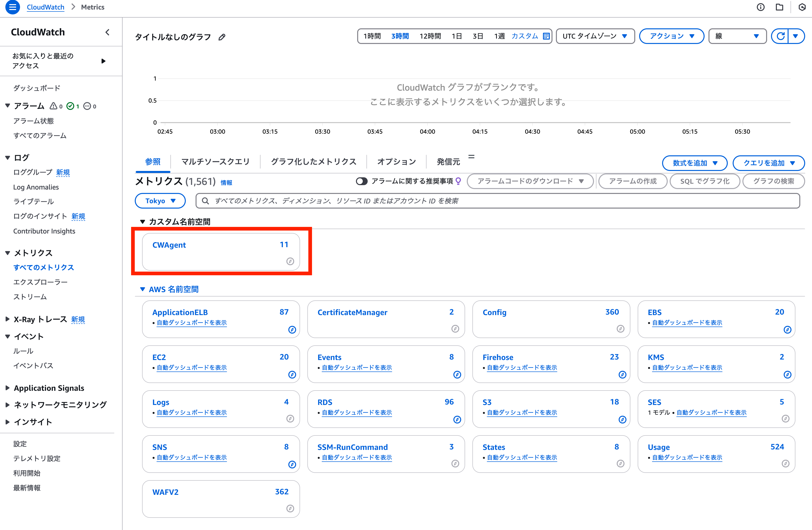Viewport: 812px width, 530px height.
Task: Open the Usage namespace card
Action: tap(716, 454)
